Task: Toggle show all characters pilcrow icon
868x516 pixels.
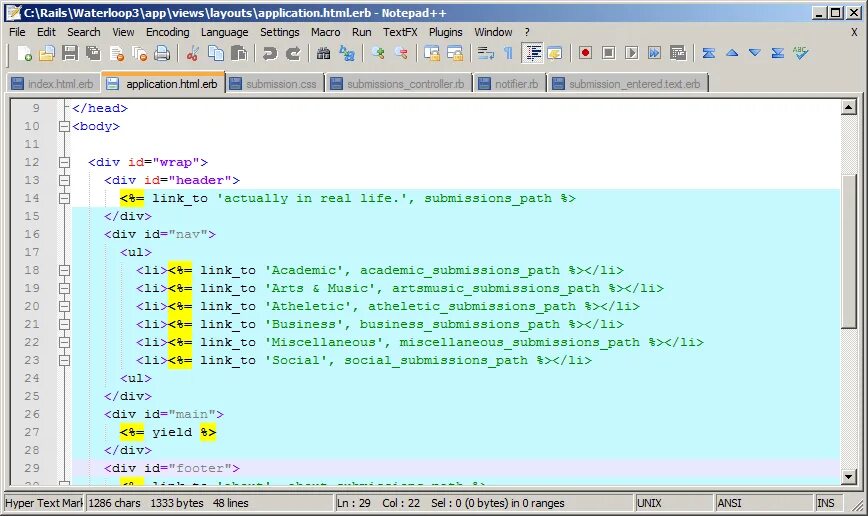Action: [x=508, y=53]
